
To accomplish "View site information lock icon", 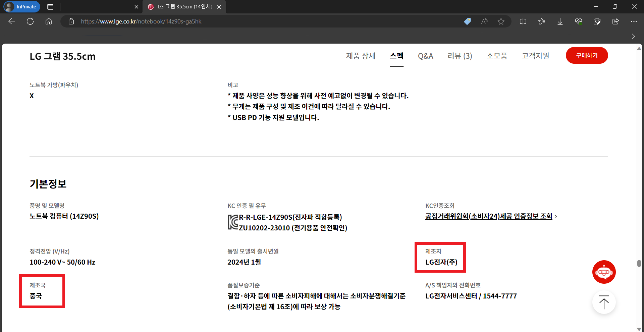I will (x=71, y=21).
